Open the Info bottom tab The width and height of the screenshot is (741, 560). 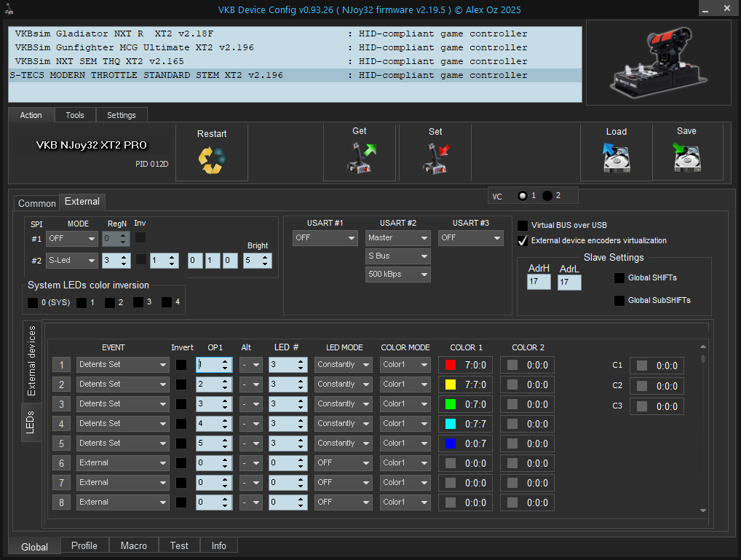[219, 545]
